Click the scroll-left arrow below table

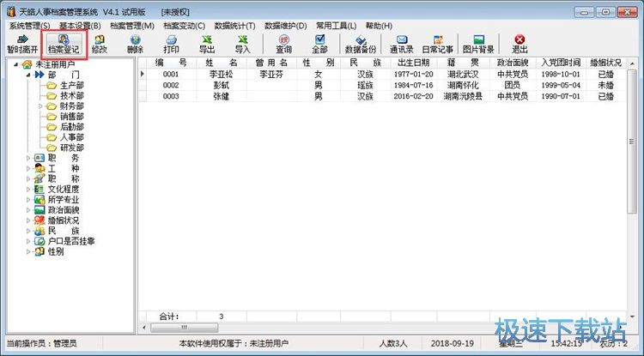(143, 328)
